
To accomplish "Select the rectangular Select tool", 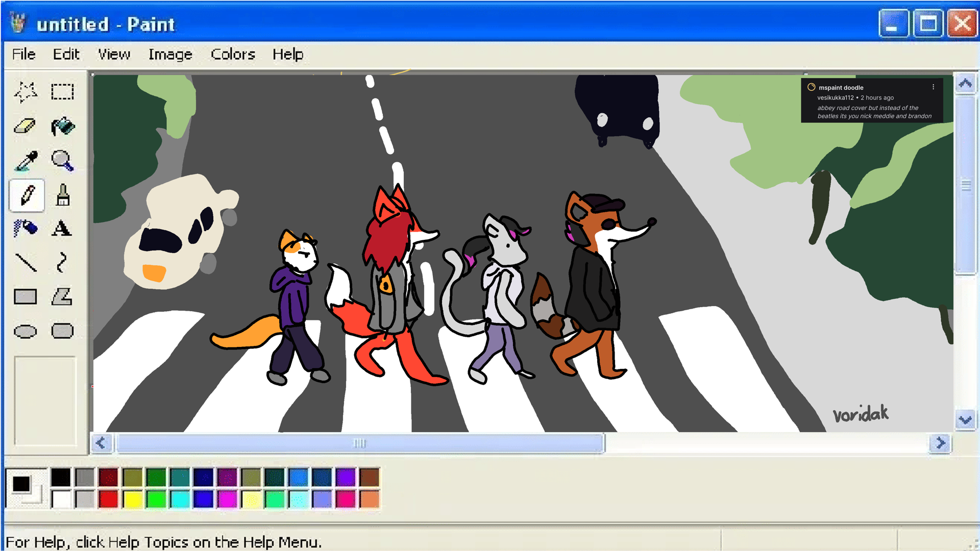I will [x=62, y=92].
